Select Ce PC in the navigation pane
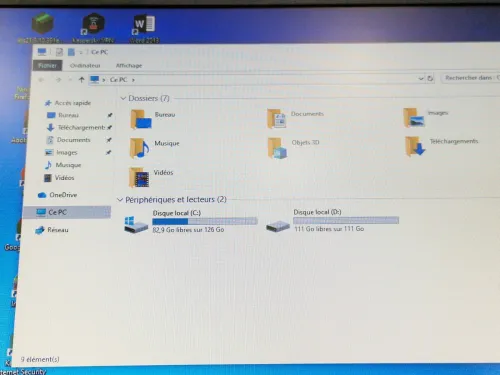Viewport: 500px width, 375px height. pos(67,212)
